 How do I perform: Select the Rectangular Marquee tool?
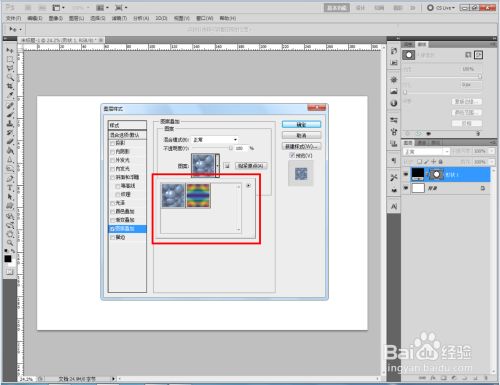point(10,60)
